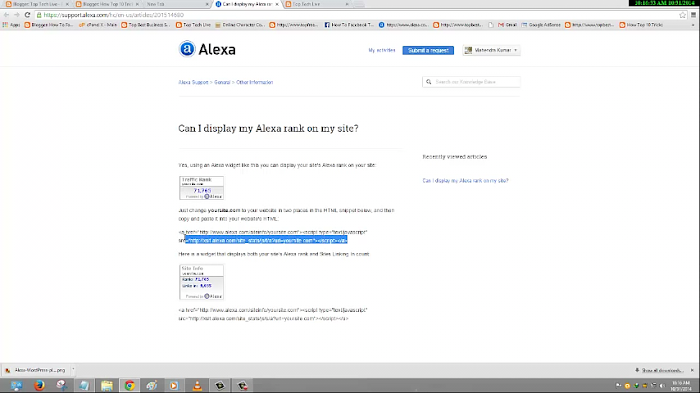700x393 pixels.
Task: Click Show all downloads link
Action: point(659,370)
